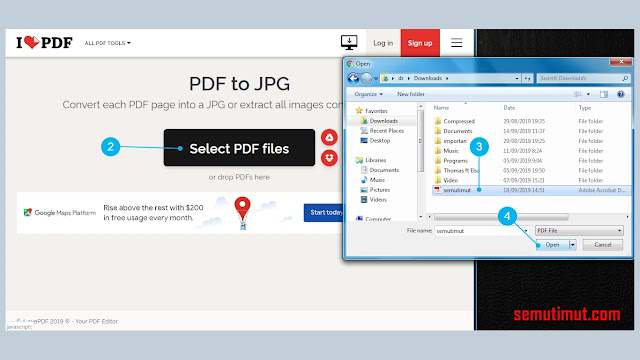This screenshot has width=640, height=360.
Task: Refresh the Downloads folder path
Action: [527, 78]
